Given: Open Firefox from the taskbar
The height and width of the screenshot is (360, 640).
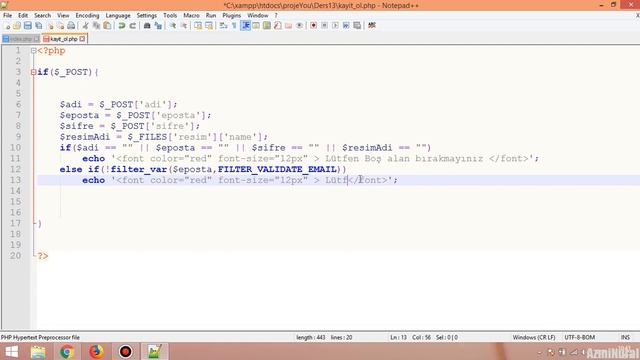Looking at the screenshot, I should pos(96,351).
